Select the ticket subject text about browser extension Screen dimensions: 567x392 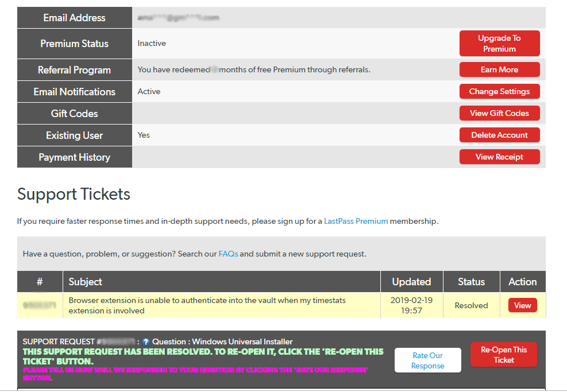pos(207,305)
